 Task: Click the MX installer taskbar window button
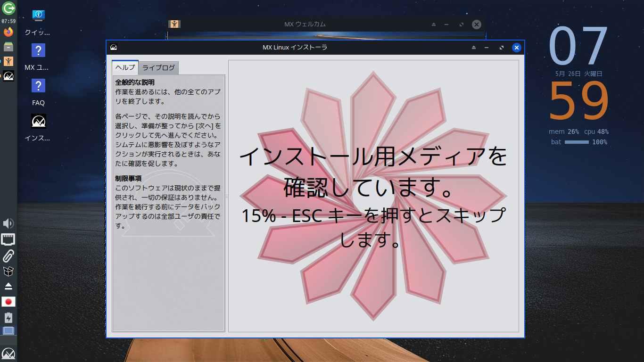point(8,75)
